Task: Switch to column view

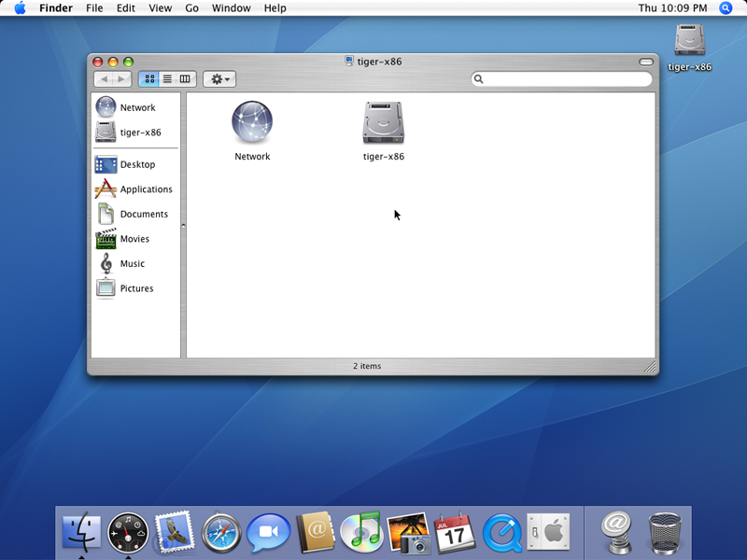Action: 185,79
